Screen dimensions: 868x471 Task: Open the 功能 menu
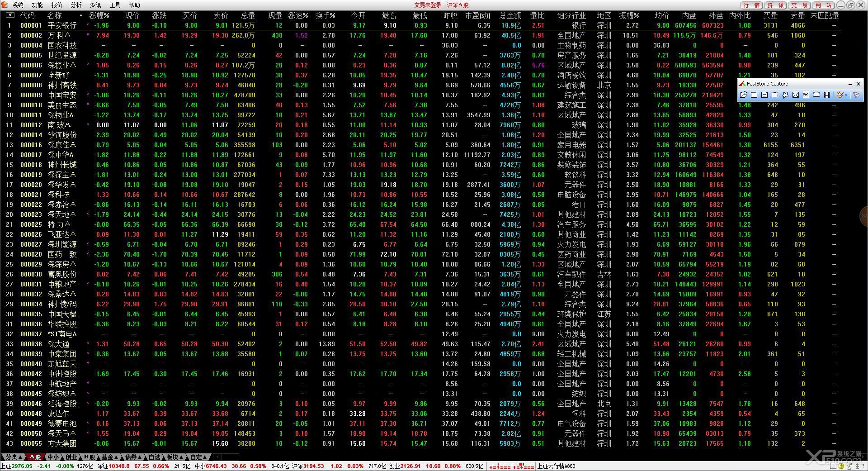(38, 5)
